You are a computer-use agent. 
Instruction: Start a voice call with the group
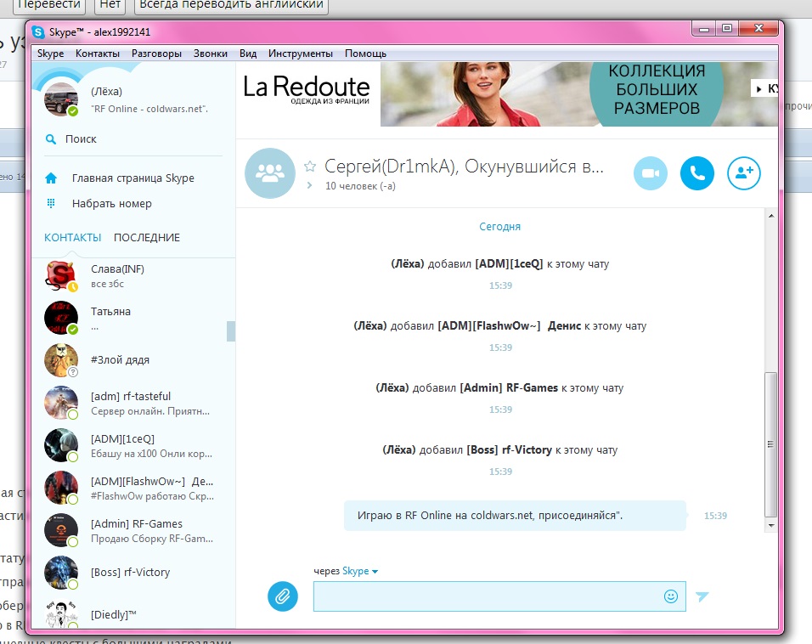[697, 173]
